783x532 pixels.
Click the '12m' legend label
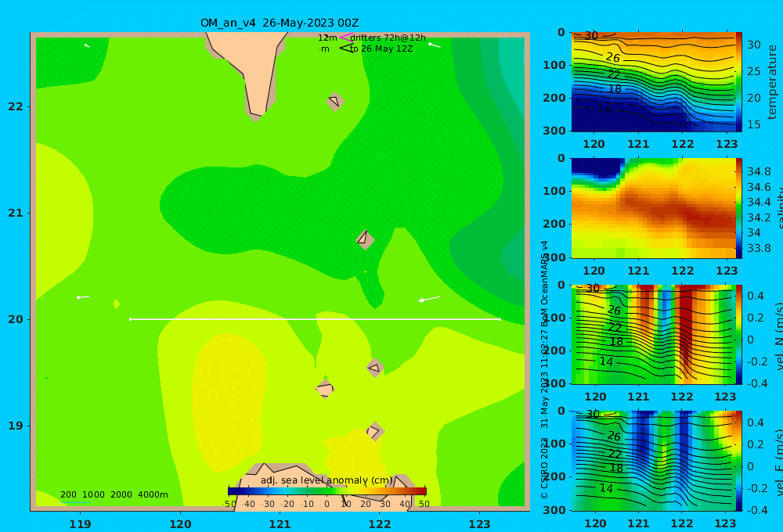pyautogui.click(x=327, y=38)
